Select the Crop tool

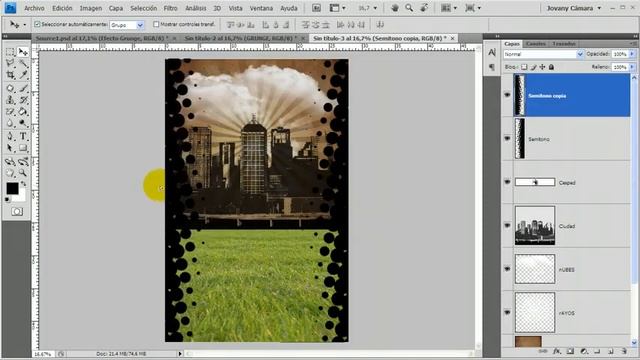tap(10, 75)
